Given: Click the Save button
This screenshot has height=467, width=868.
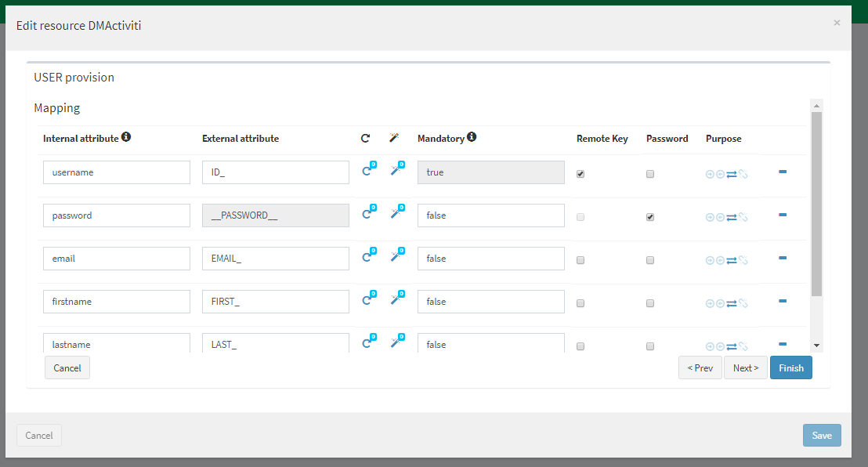Looking at the screenshot, I should coord(822,436).
